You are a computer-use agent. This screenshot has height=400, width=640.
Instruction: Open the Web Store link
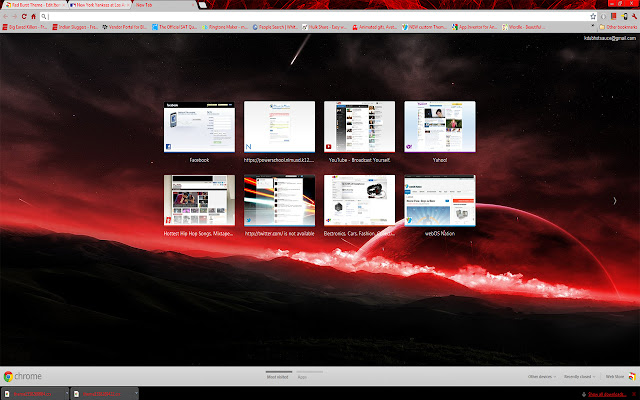[x=620, y=376]
